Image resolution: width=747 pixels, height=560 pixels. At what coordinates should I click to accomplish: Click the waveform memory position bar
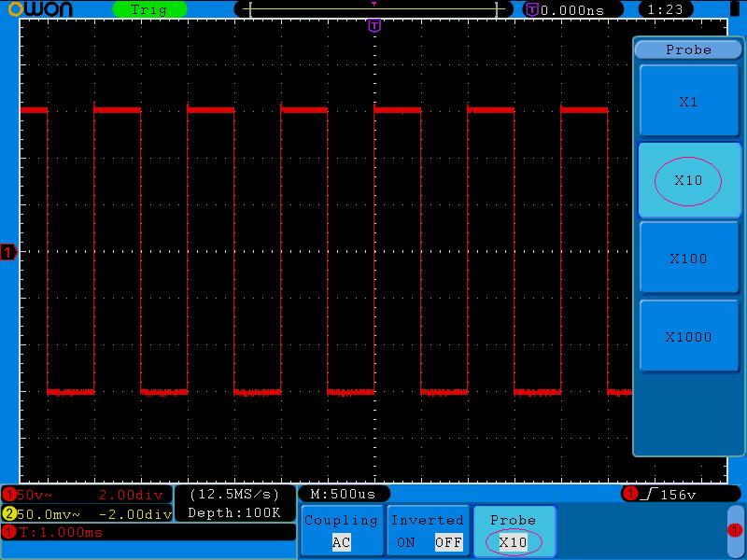pos(373,9)
